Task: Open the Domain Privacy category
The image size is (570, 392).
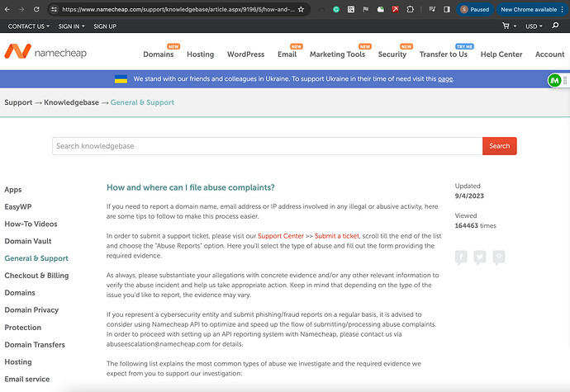Action: pyautogui.click(x=31, y=310)
